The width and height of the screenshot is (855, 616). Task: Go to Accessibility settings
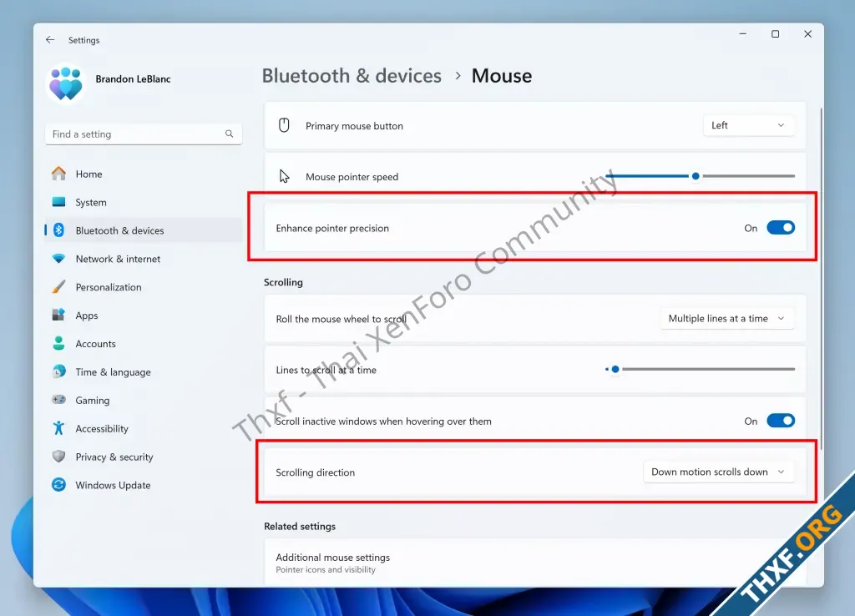point(144,429)
